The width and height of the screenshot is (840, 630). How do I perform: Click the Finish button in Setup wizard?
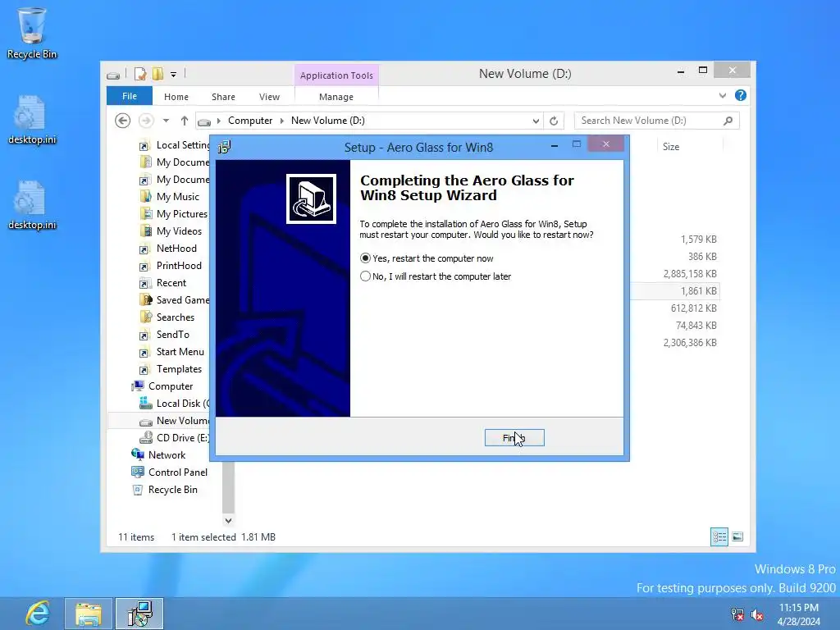514,438
